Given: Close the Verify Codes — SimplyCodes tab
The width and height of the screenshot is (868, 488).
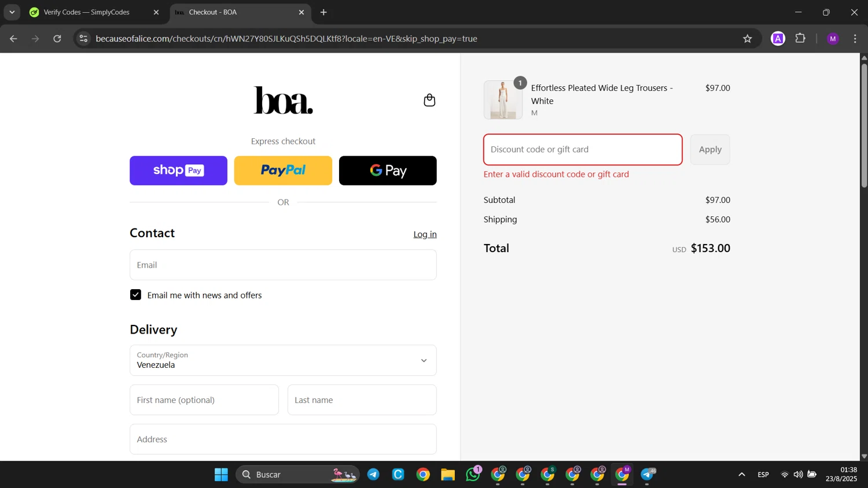Looking at the screenshot, I should pos(156,12).
